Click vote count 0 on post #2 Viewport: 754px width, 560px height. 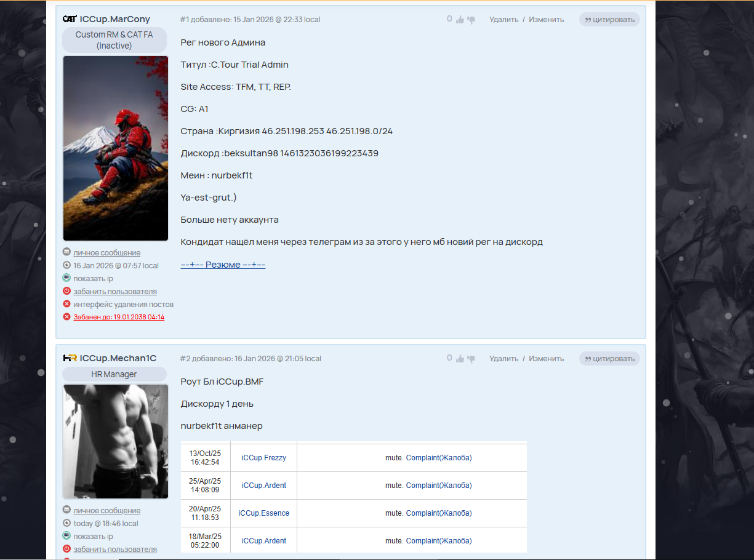(450, 358)
